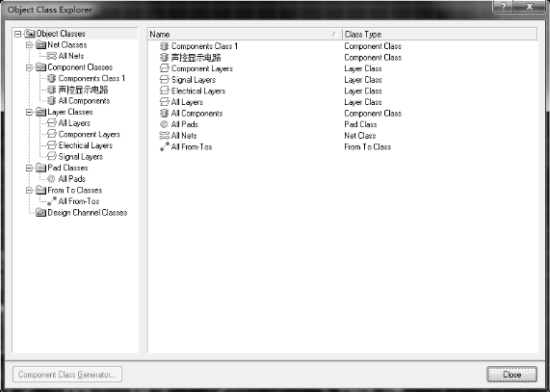This screenshot has width=550, height=392.
Task: Open the Component Class Generator
Action: pyautogui.click(x=67, y=375)
